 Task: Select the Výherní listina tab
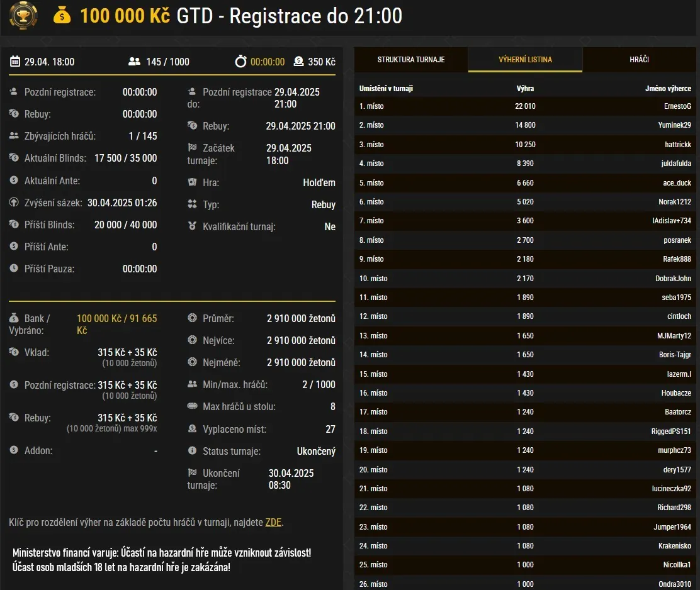tap(524, 59)
